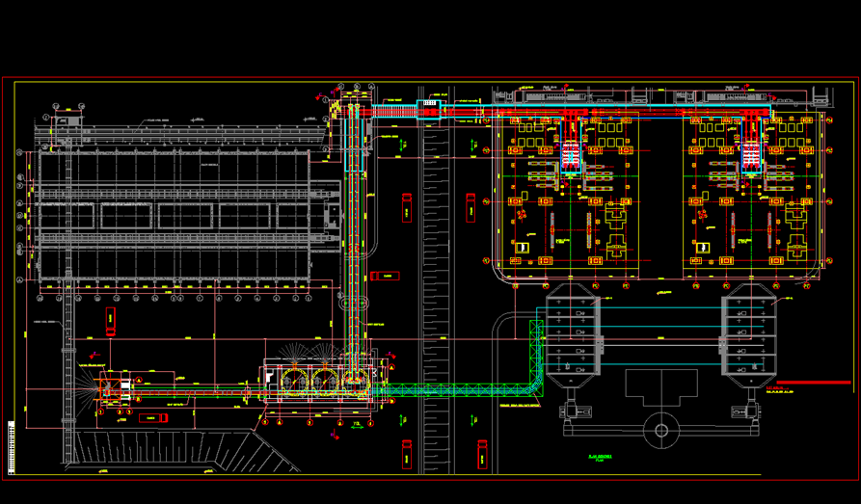Select the left octagonal precipitator unit

pyautogui.click(x=573, y=336)
